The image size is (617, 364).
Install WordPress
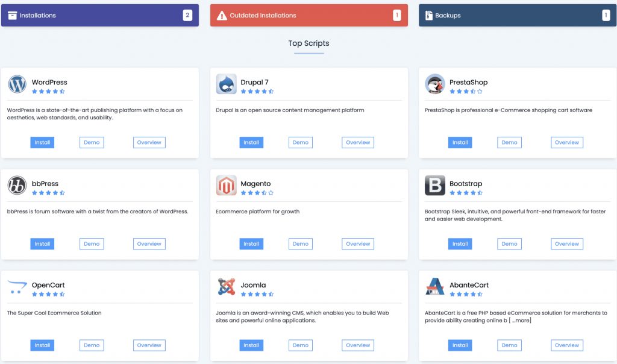[x=42, y=143]
